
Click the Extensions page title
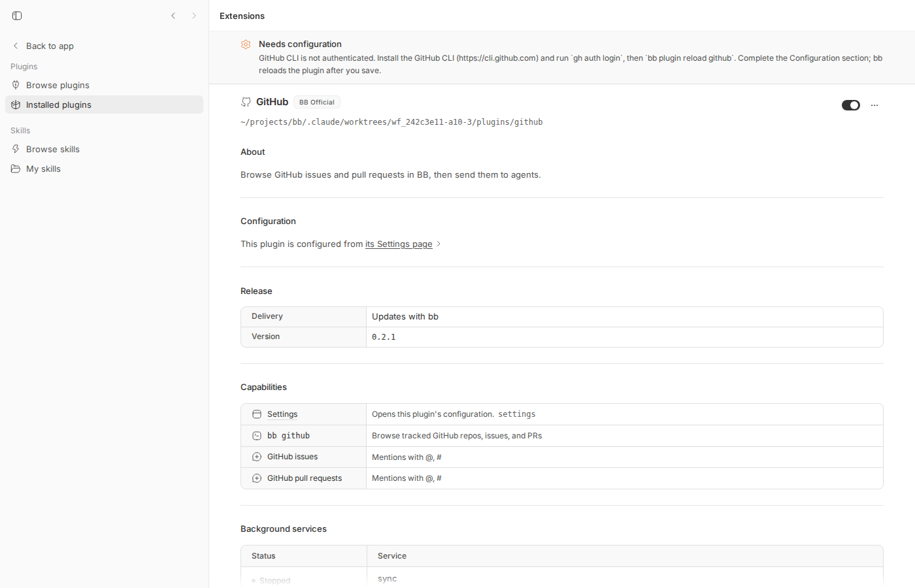[242, 16]
